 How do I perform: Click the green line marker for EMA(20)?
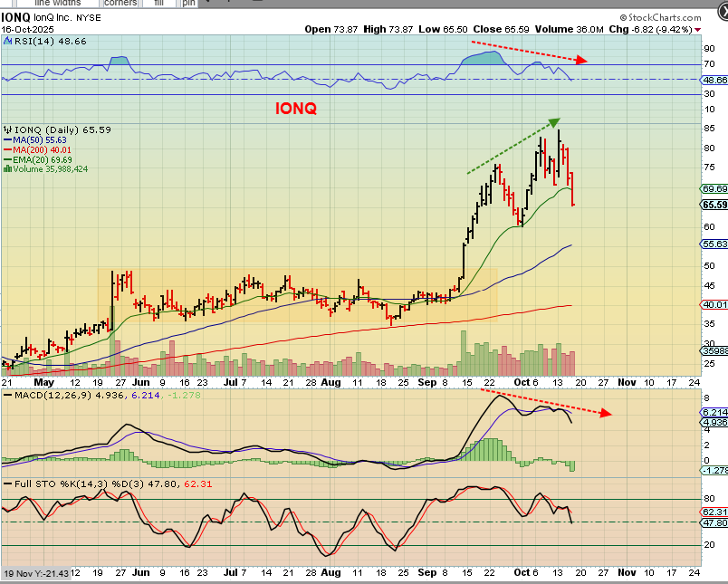coord(8,159)
